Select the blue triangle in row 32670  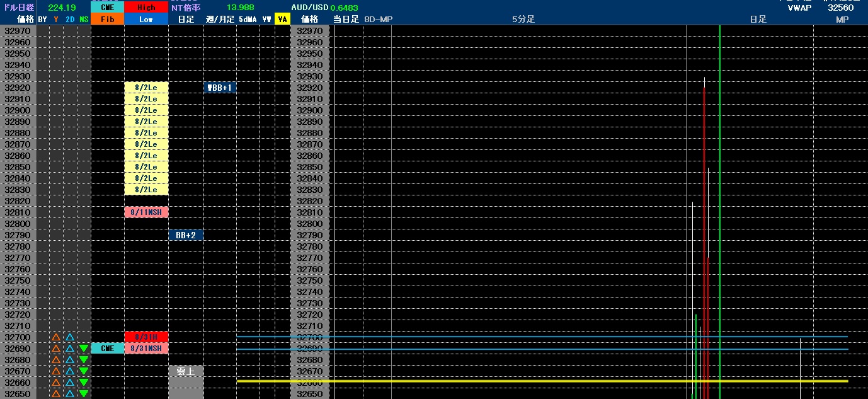[70, 371]
